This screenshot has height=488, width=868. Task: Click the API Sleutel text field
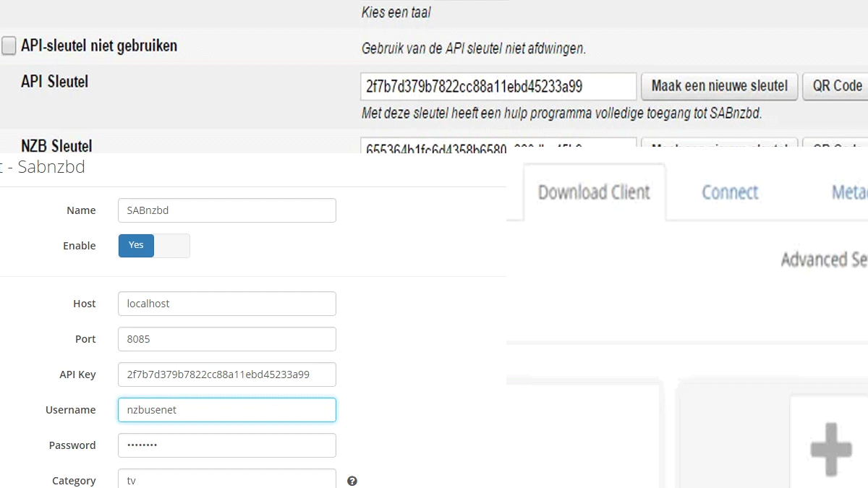tap(498, 87)
